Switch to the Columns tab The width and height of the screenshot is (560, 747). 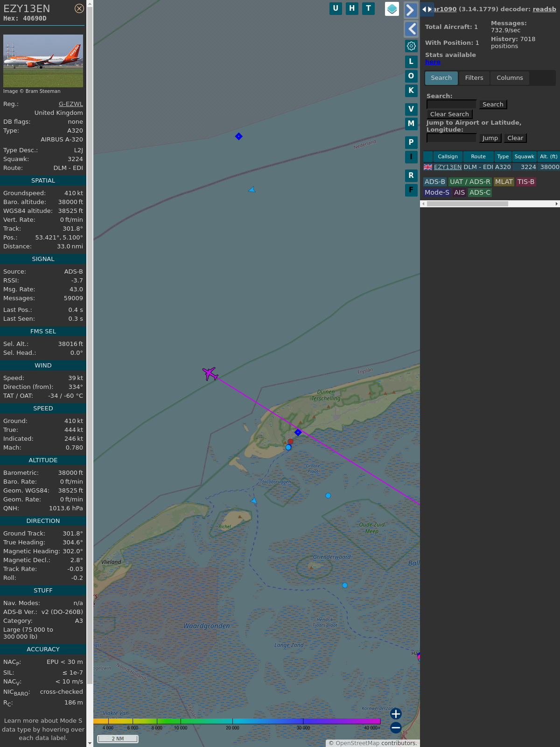coord(510,78)
